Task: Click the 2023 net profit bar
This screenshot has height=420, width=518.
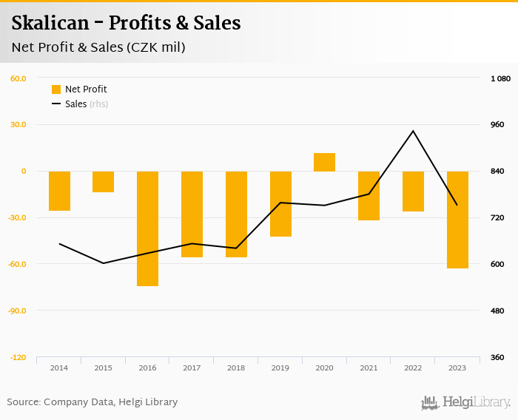Action: (x=457, y=220)
